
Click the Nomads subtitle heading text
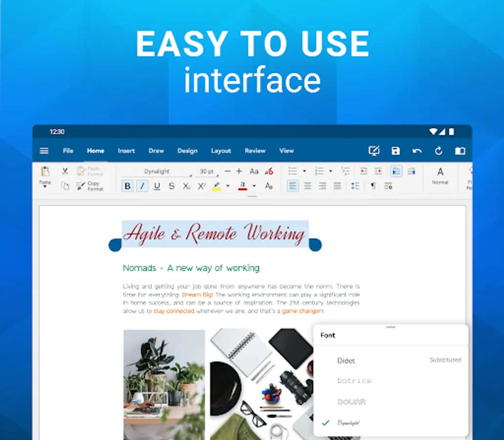pos(191,268)
